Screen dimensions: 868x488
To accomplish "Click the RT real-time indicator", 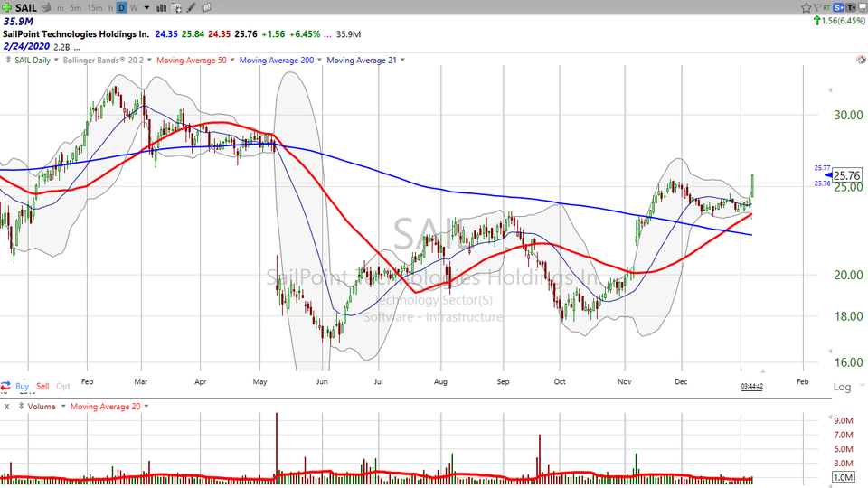I will 826,7.
